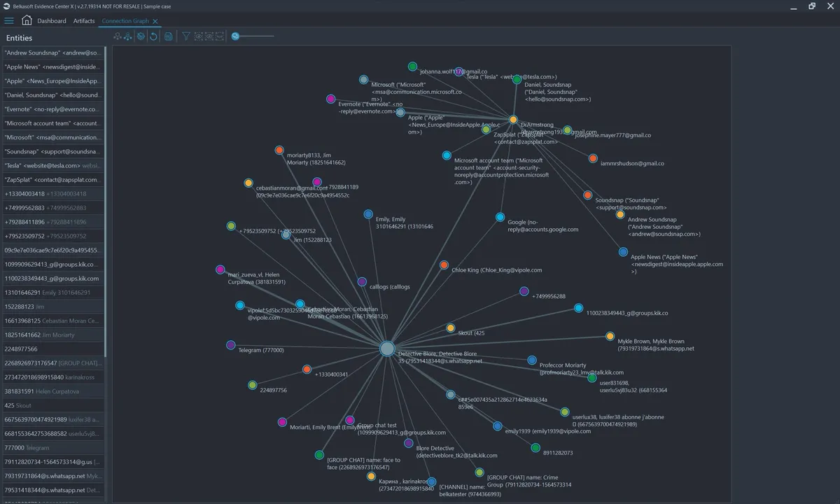Toggle the collapse nodes visibility icon
840x504 pixels.
pos(218,36)
